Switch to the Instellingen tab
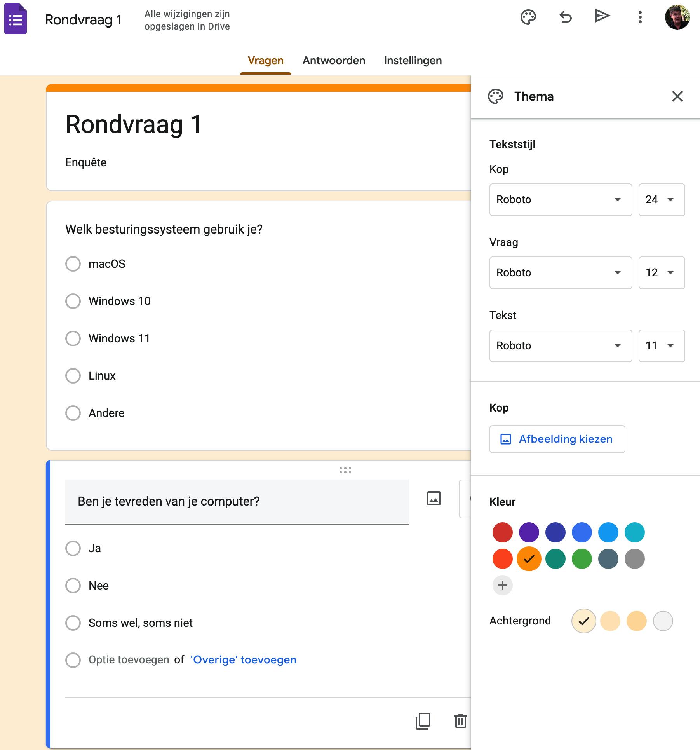The width and height of the screenshot is (700, 750). pos(413,61)
